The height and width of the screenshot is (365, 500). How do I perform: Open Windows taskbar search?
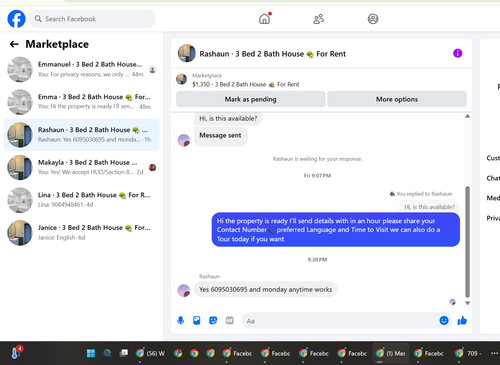point(107,353)
